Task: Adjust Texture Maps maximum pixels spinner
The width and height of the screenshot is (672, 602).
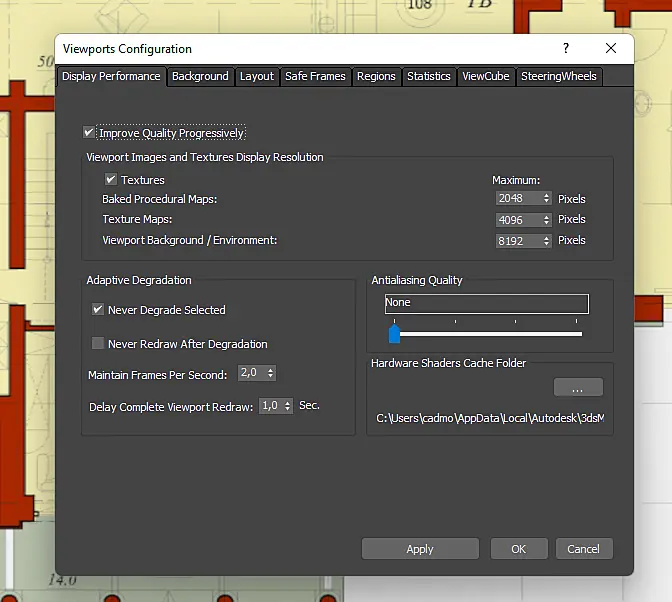Action: point(546,220)
